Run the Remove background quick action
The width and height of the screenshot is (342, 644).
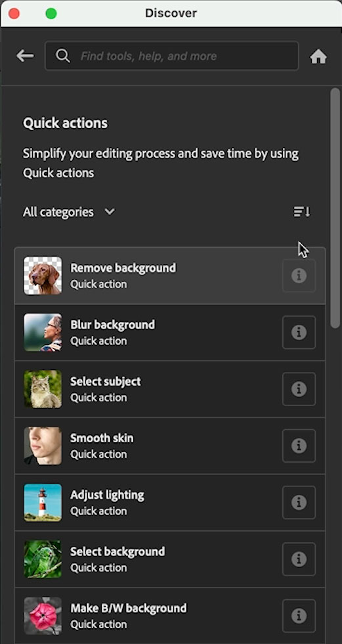click(170, 275)
